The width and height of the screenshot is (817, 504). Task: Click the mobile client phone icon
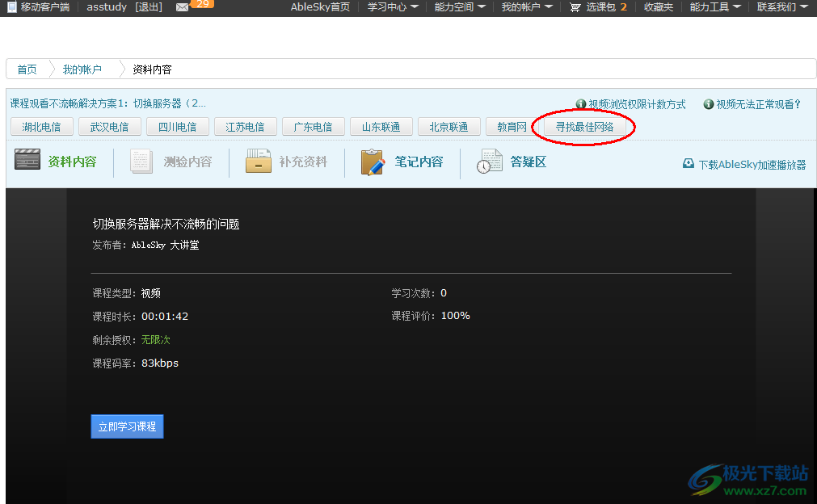tap(11, 6)
